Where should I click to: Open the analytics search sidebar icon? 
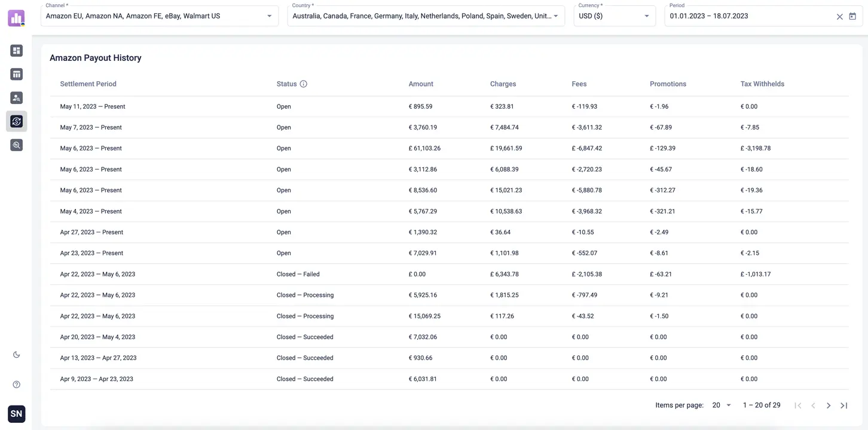pyautogui.click(x=16, y=145)
